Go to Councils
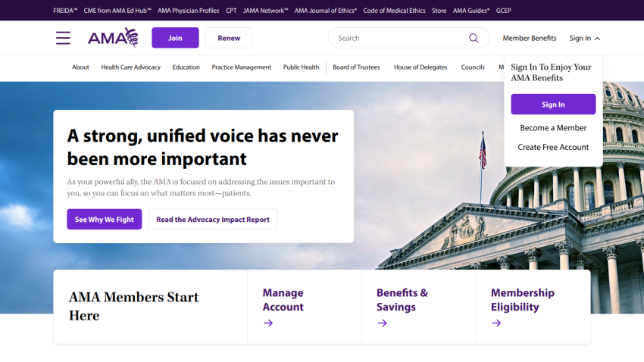 (x=473, y=67)
